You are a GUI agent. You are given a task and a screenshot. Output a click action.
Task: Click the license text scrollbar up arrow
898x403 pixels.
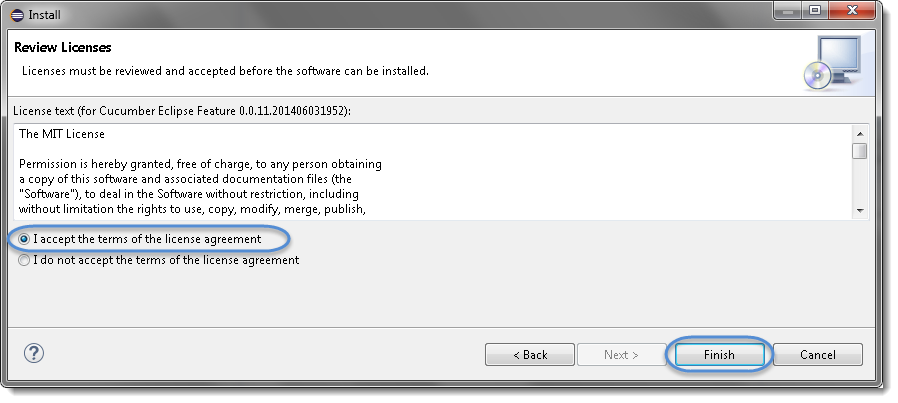click(x=860, y=134)
